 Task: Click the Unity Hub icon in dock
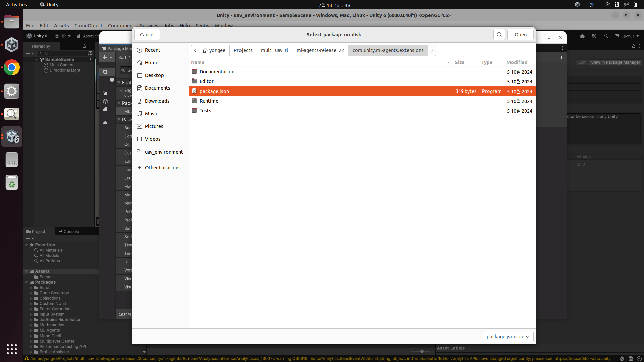[12, 45]
